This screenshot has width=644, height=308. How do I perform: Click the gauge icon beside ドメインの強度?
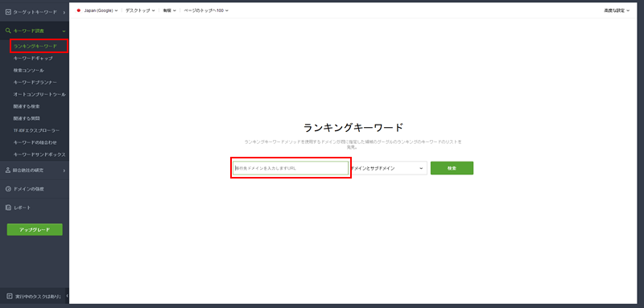click(8, 189)
